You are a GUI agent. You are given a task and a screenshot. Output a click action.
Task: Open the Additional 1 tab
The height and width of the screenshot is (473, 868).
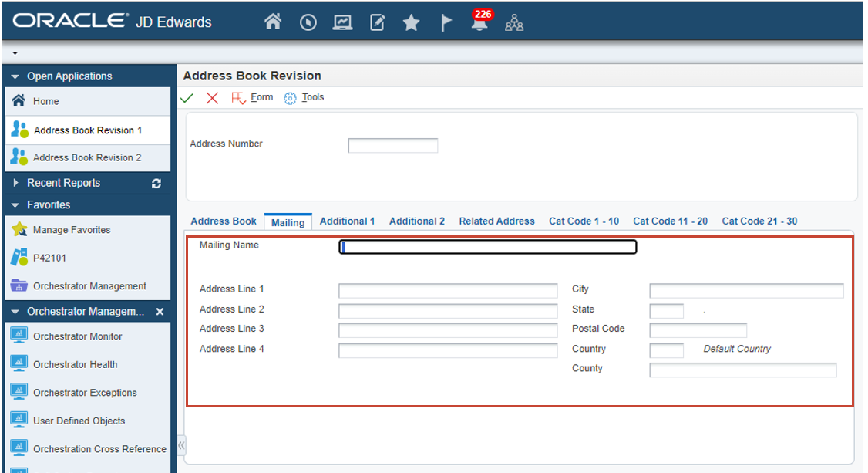pos(347,221)
